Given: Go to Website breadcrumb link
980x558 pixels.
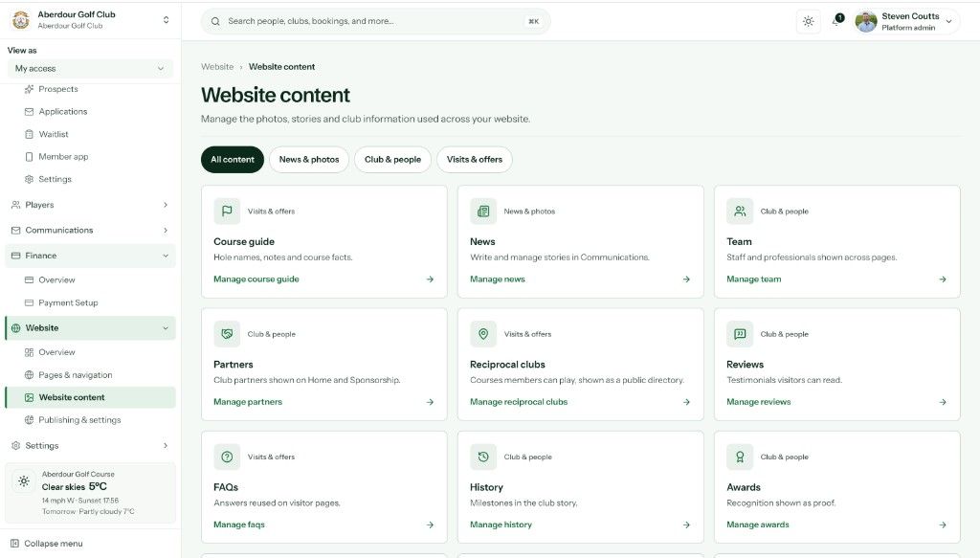Looking at the screenshot, I should coord(217,67).
